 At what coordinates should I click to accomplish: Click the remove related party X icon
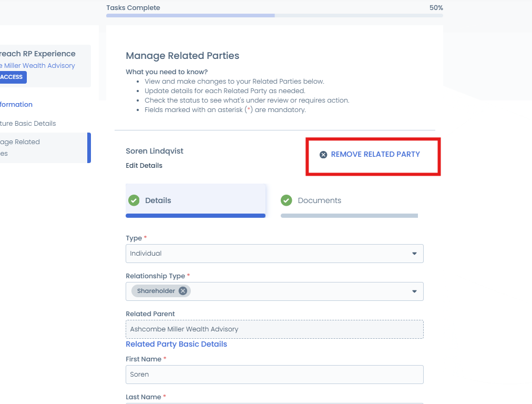pyautogui.click(x=323, y=155)
